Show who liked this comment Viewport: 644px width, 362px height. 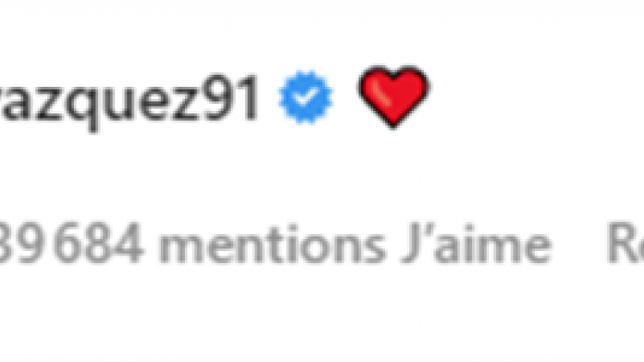275,243
